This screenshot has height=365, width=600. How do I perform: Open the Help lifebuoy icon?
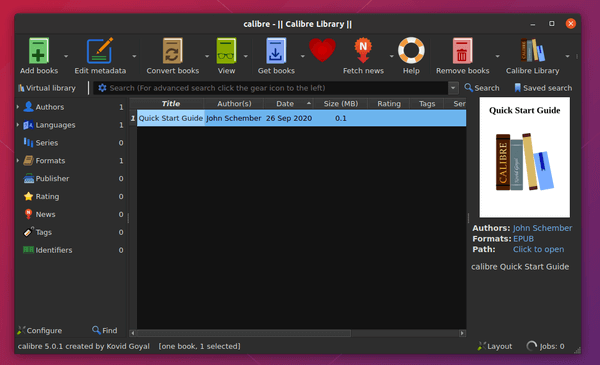411,51
